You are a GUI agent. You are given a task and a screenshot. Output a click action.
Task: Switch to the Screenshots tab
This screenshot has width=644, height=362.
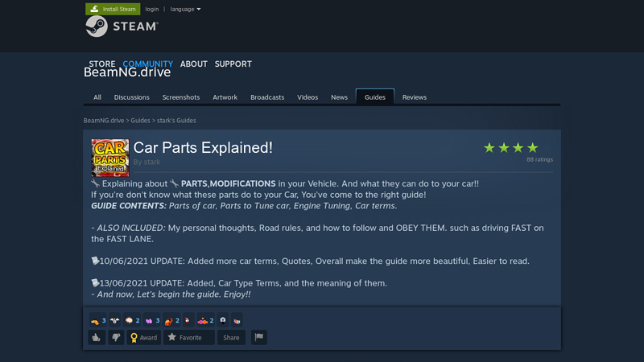181,97
